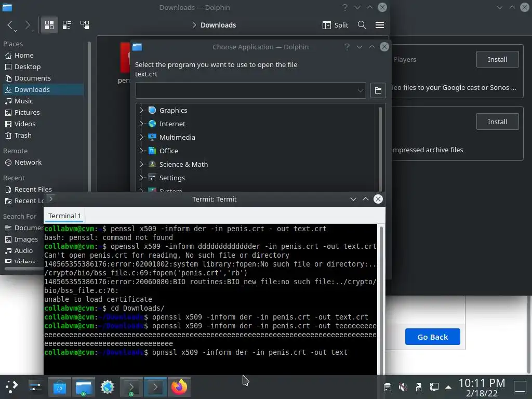Expand the Office category
This screenshot has width=532, height=399.
(141, 151)
